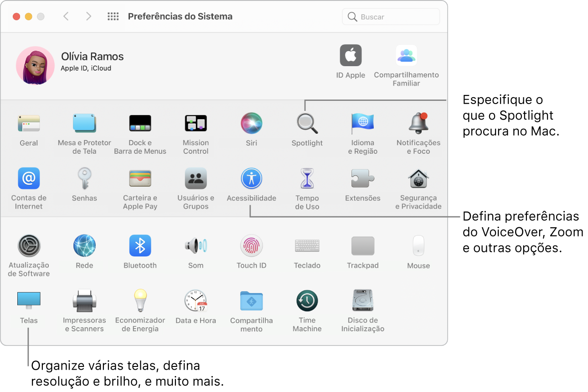This screenshot has width=588, height=392.
Task: Open the Som speaker icon
Action: 196,246
